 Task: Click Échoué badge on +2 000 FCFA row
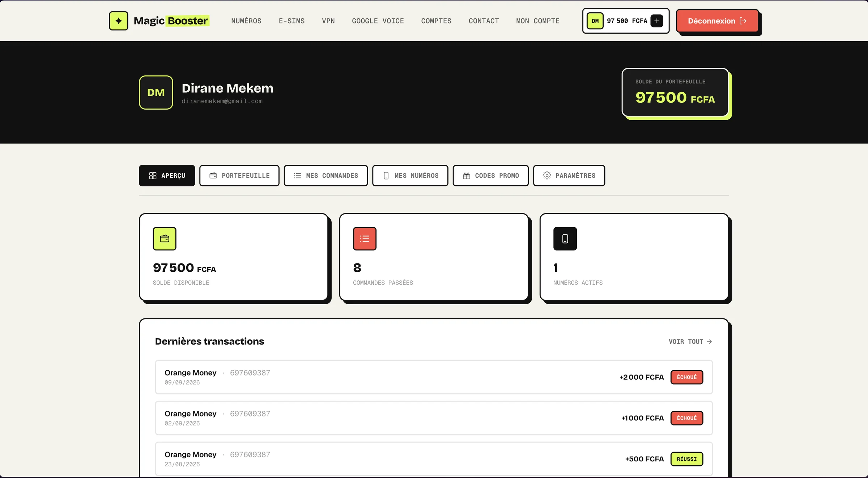tap(687, 377)
